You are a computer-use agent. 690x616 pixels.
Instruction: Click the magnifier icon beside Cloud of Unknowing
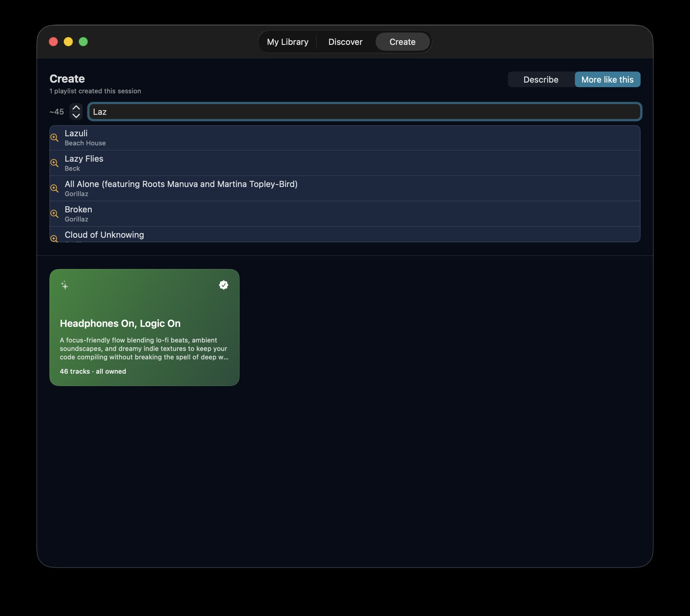[x=54, y=238]
